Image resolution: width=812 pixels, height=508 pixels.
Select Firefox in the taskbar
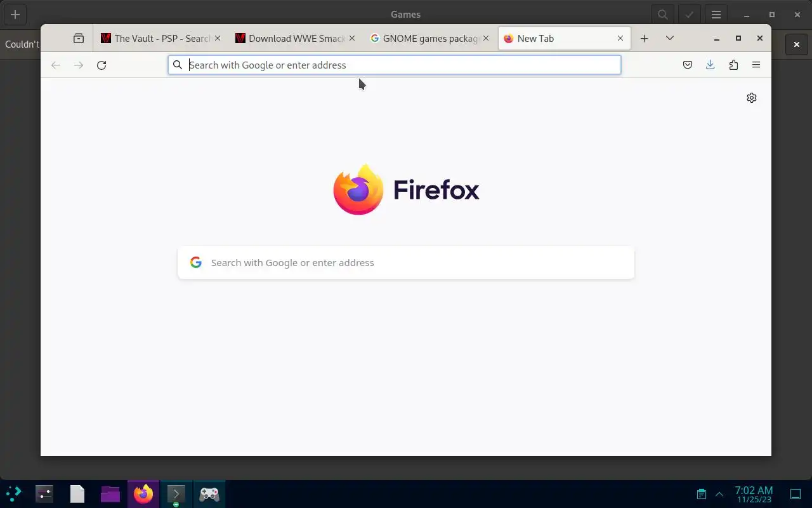click(143, 493)
